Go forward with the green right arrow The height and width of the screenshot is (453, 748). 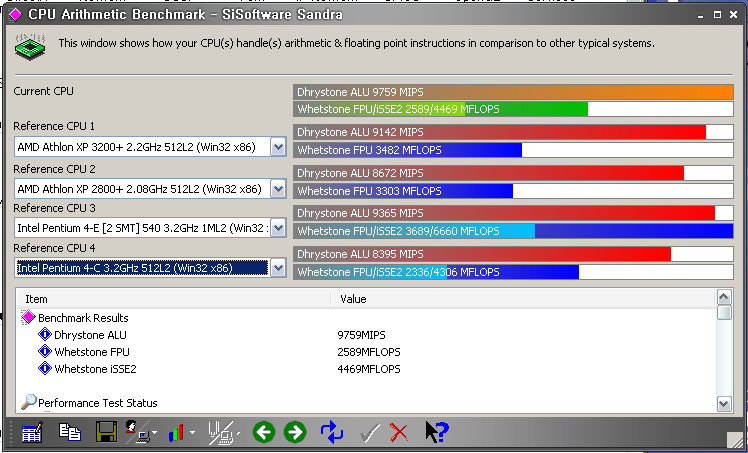tap(295, 432)
